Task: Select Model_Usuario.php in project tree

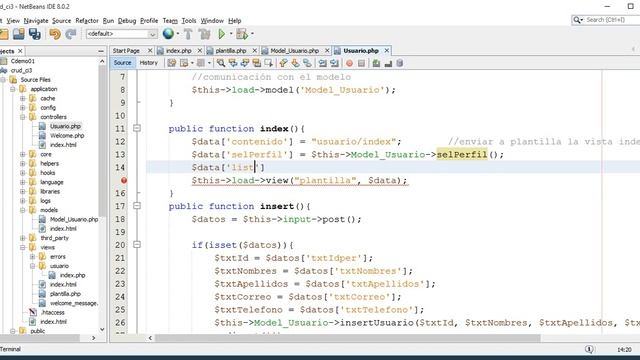Action: pos(74,219)
